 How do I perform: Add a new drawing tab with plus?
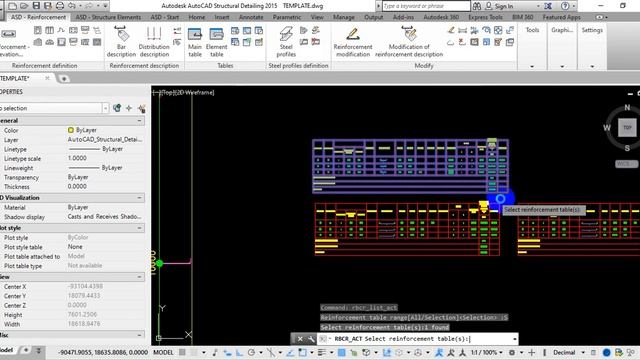[x=64, y=78]
